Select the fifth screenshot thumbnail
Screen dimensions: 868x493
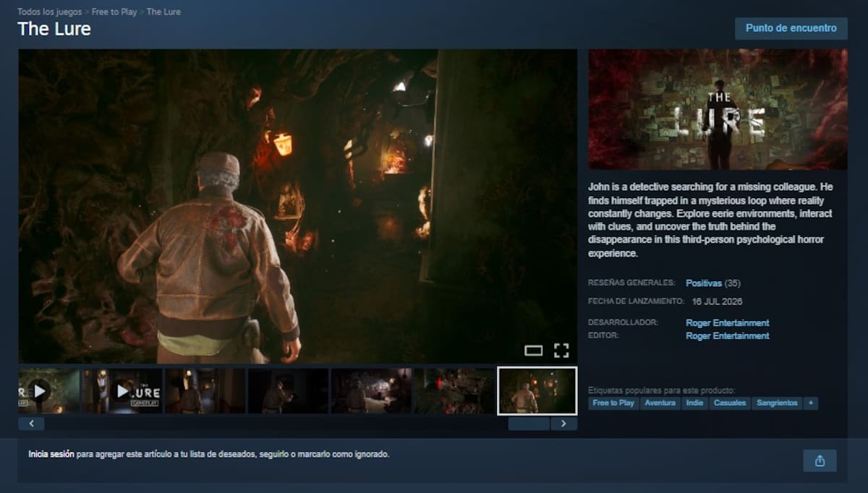(x=372, y=391)
